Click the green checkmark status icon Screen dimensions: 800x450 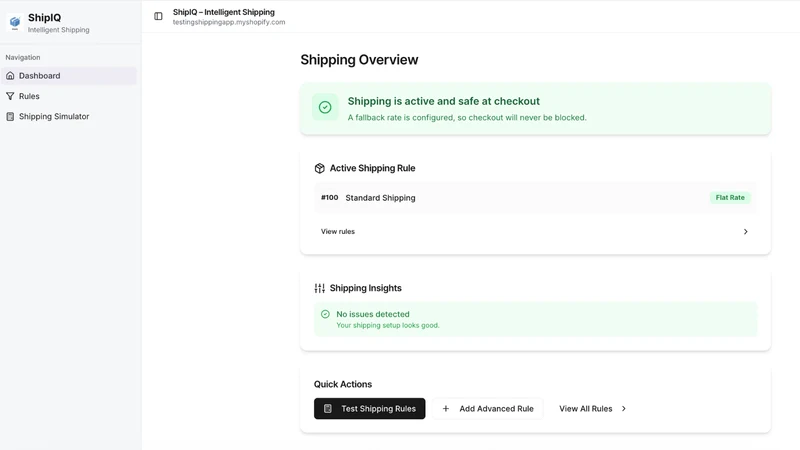325,107
